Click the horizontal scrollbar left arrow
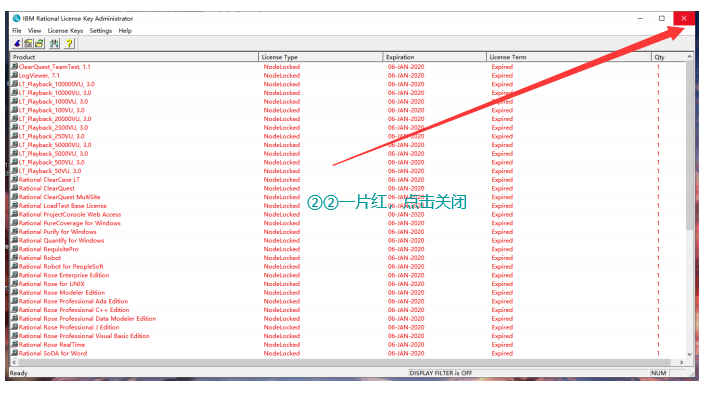 pos(15,362)
